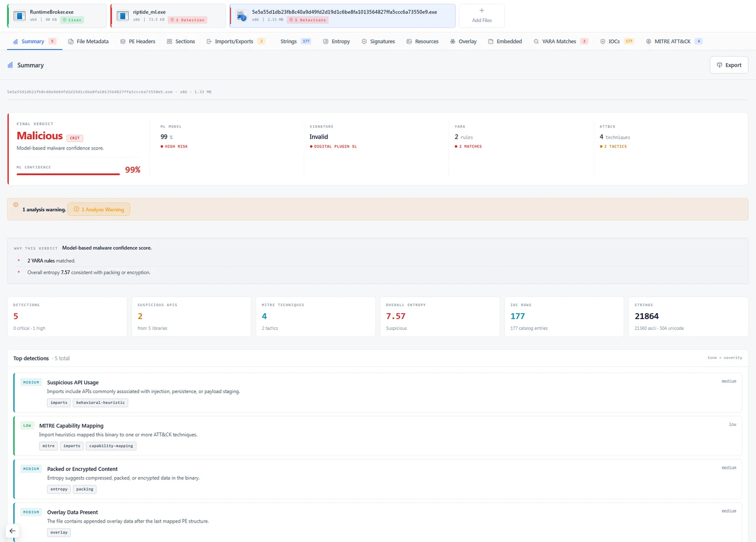Select the Packed or Encrypted Content detection
This screenshot has height=542, width=756.
pyautogui.click(x=377, y=478)
